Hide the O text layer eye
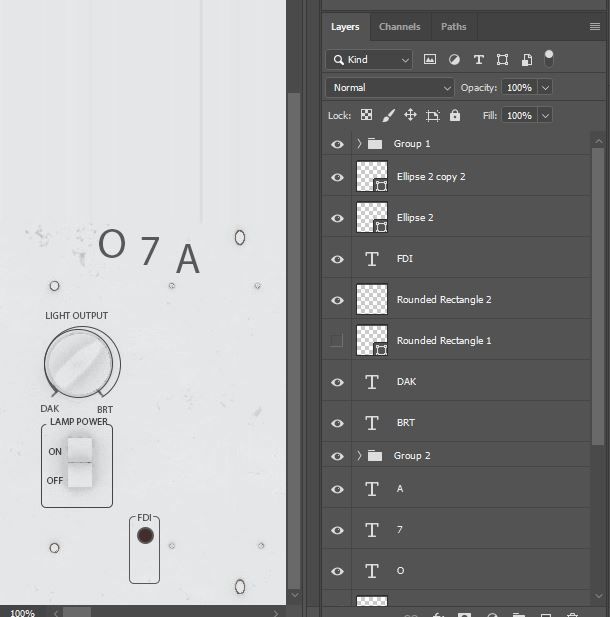Screen dimensions: 610x617 pyautogui.click(x=337, y=571)
